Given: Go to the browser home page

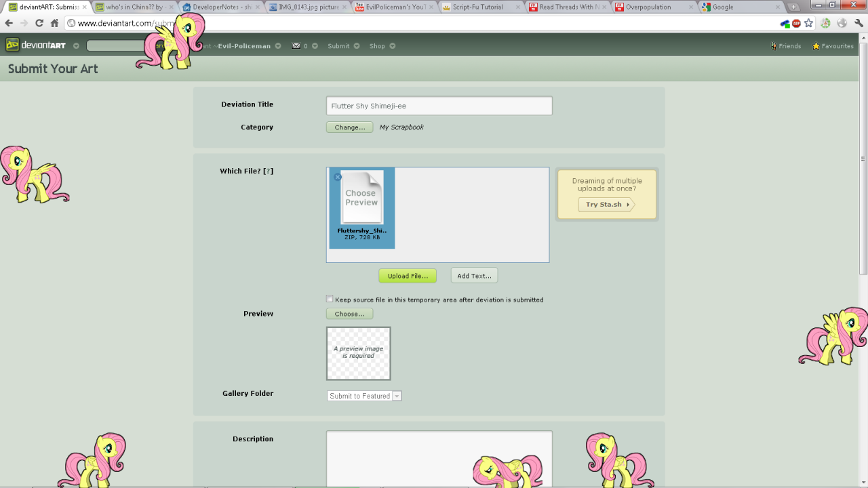Looking at the screenshot, I should click(55, 23).
